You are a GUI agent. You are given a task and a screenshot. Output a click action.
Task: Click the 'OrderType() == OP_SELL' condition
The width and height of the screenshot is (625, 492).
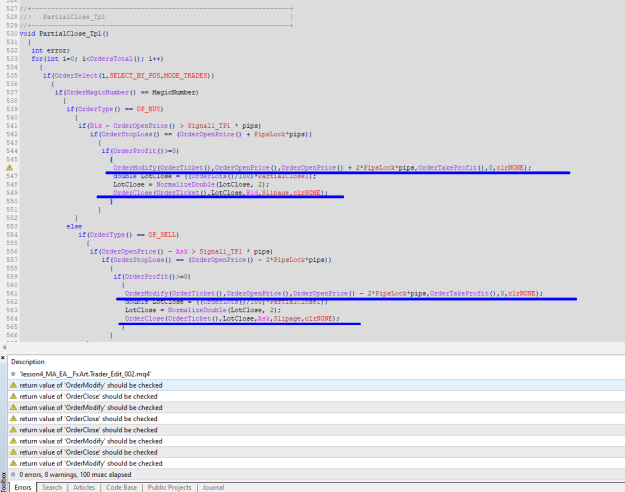(128, 234)
